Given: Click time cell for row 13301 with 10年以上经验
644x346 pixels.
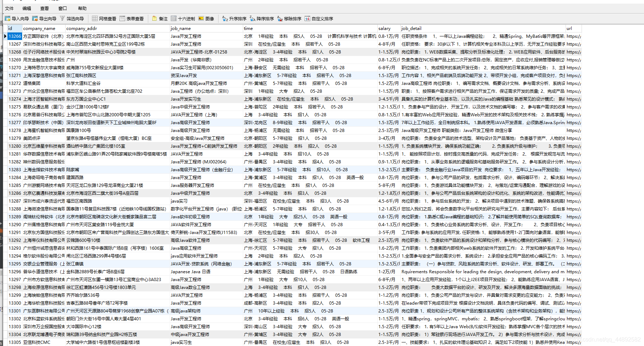Looking at the screenshot, I should (x=310, y=311).
